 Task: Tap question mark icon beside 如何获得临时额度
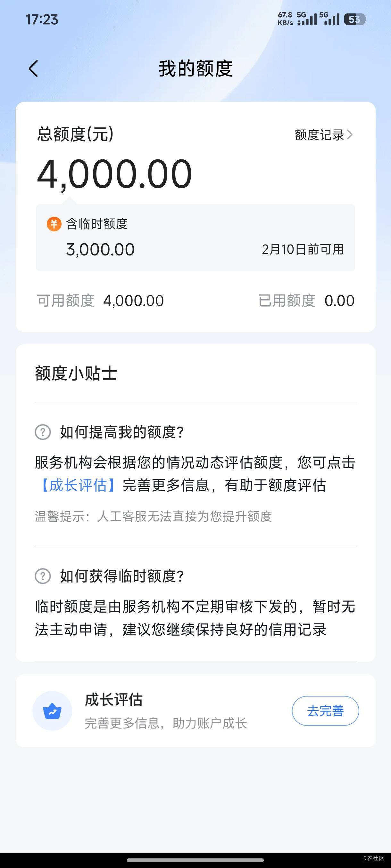pyautogui.click(x=43, y=576)
